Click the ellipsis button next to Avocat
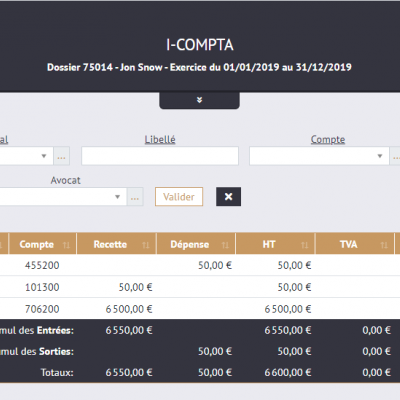Viewport: 400px width, 400px height. pos(135,197)
